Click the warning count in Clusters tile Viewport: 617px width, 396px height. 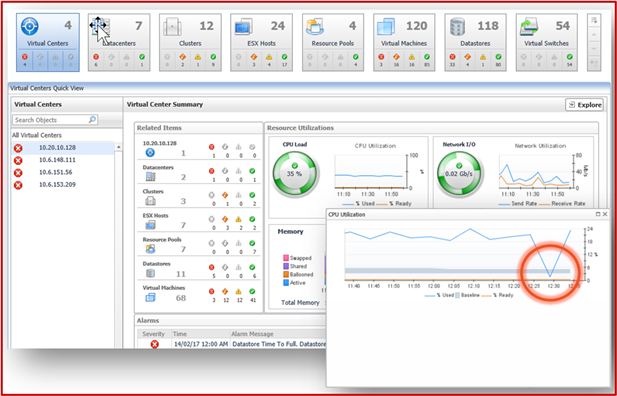click(198, 60)
